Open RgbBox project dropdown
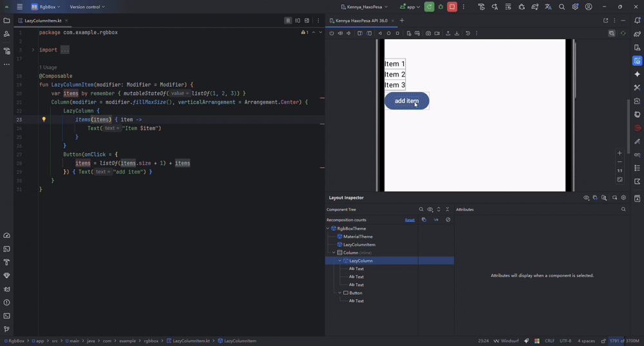This screenshot has height=346, width=644. pos(46,7)
